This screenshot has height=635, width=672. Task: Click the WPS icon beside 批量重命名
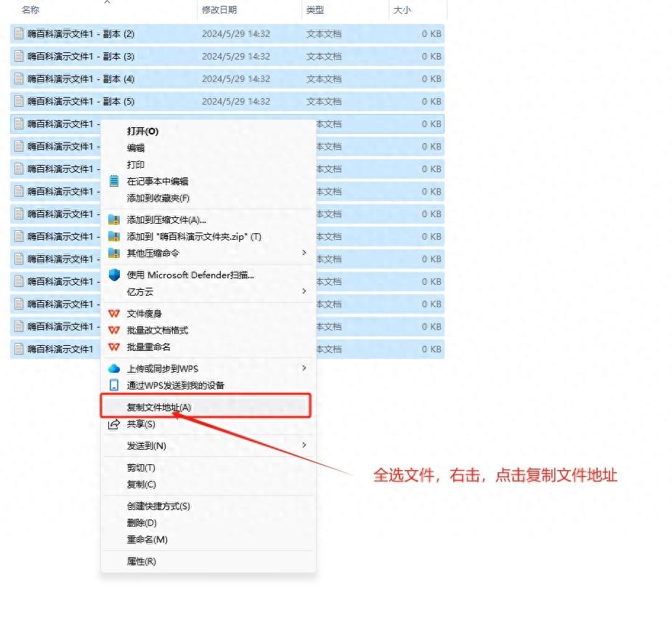pos(114,347)
